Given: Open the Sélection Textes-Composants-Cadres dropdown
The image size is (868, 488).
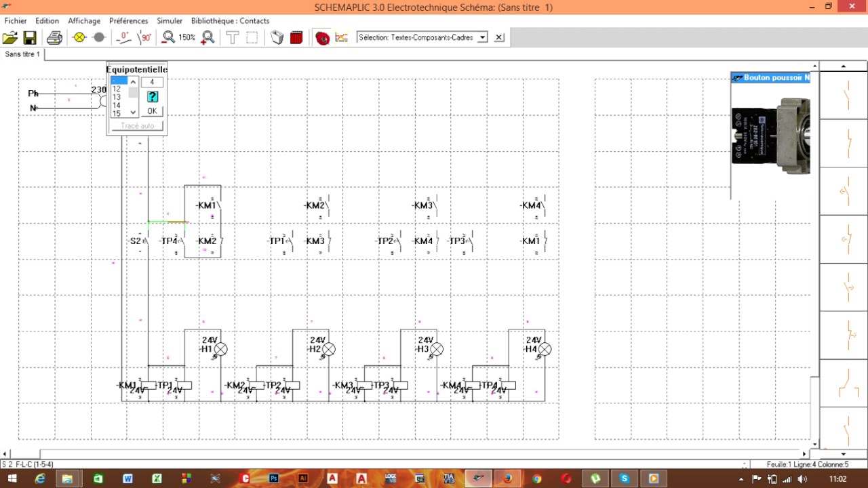Looking at the screenshot, I should (482, 37).
